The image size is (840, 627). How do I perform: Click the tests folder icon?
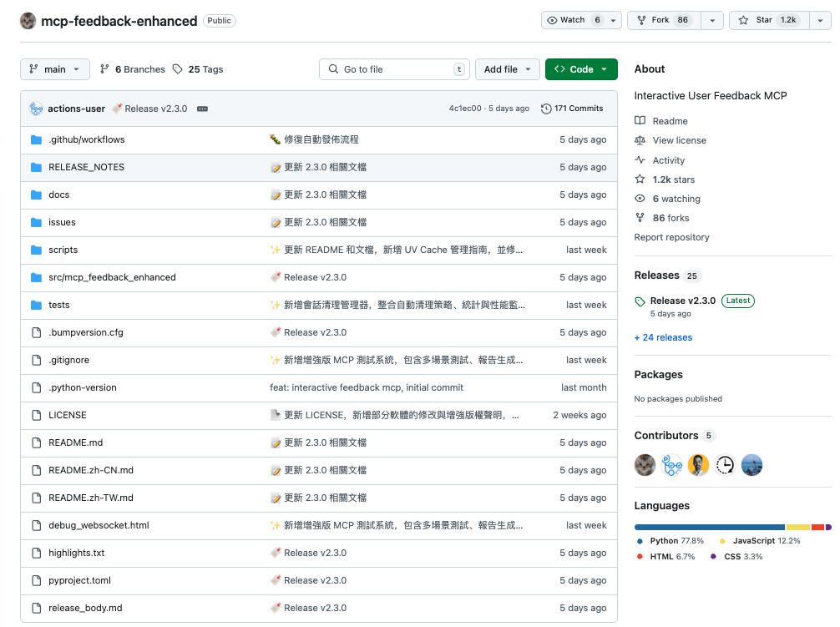click(x=36, y=306)
